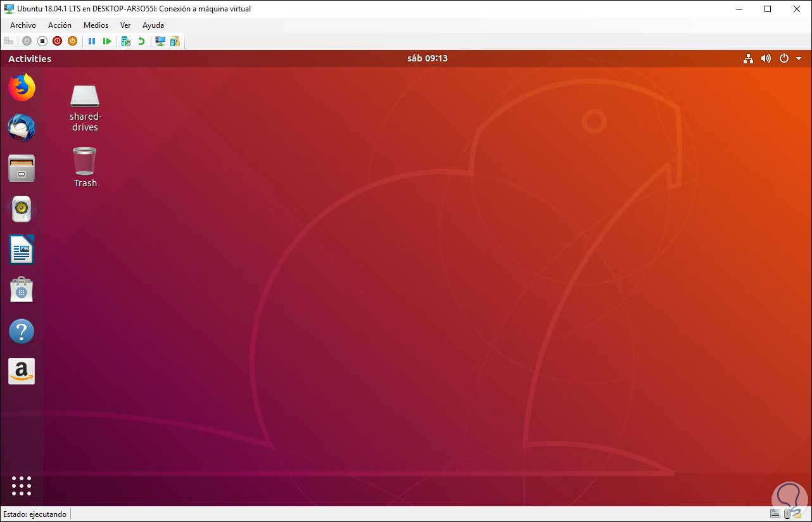Launch Firefox from the dock
Viewport: 812px width, 522px height.
tap(22, 87)
